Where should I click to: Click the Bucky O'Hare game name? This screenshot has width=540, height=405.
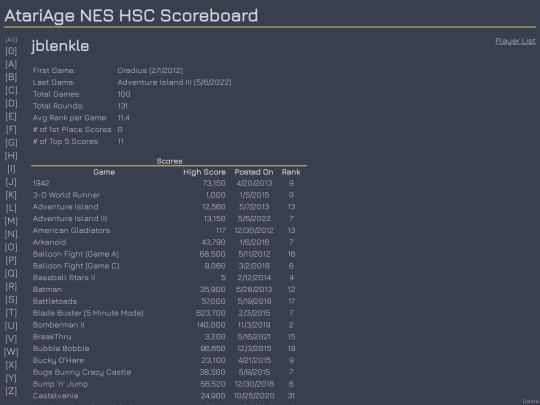[58, 360]
